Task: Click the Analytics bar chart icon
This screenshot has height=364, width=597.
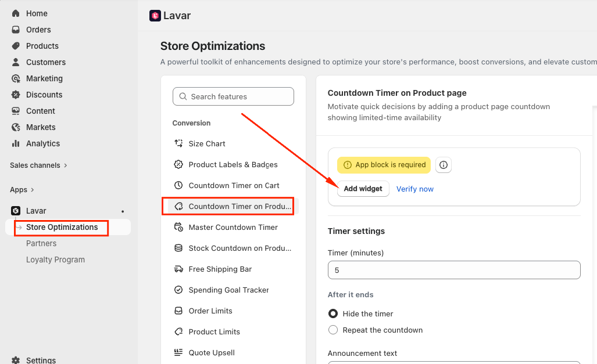Action: tap(16, 143)
